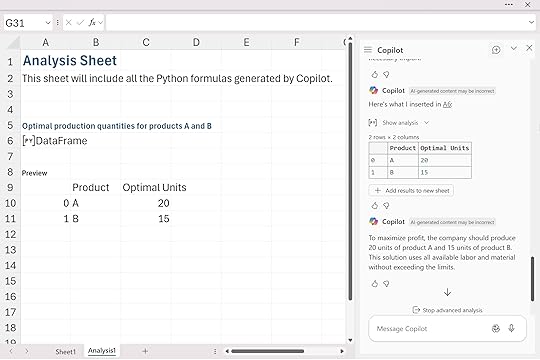
Task: Select the Product header cell
Action: click(91, 187)
